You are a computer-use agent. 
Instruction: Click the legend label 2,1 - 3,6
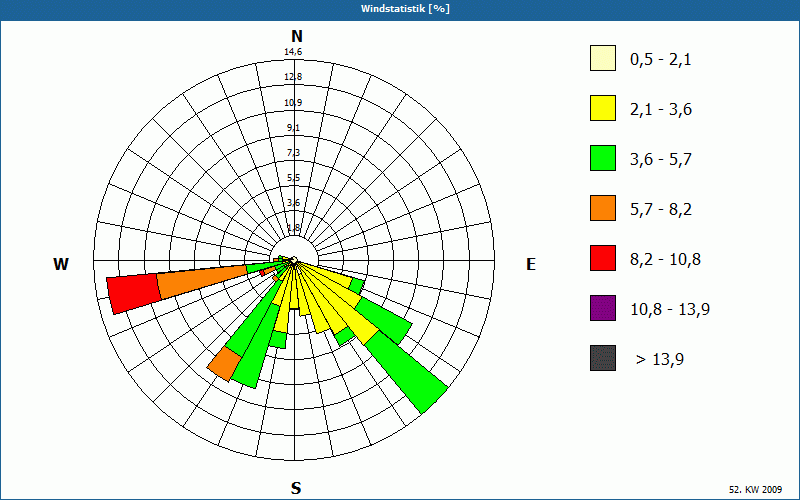pos(661,110)
